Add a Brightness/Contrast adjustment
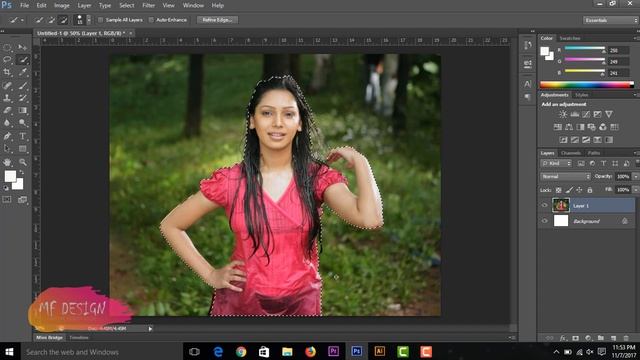The image size is (640, 360). click(563, 114)
